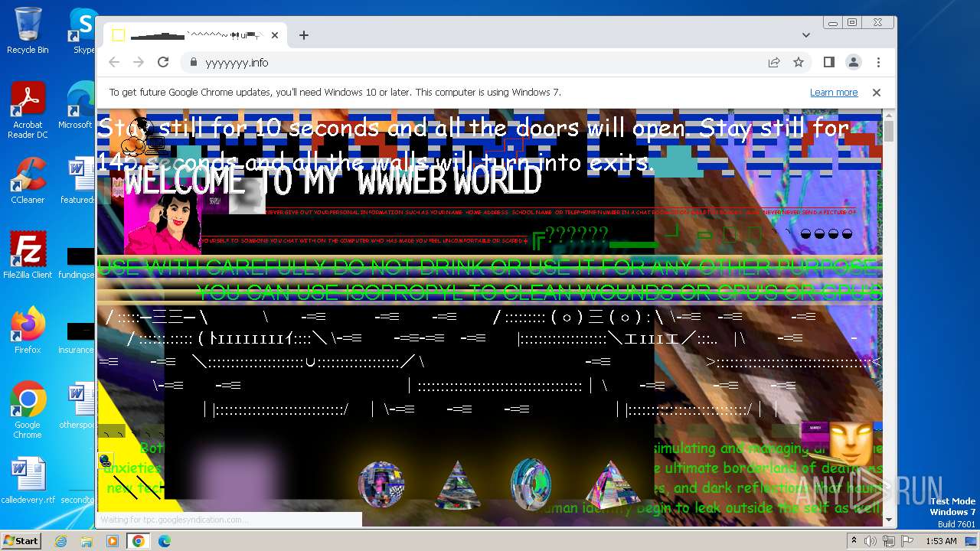This screenshot has width=980, height=551.
Task: Open the Chrome profile avatar menu
Action: pyautogui.click(x=854, y=63)
